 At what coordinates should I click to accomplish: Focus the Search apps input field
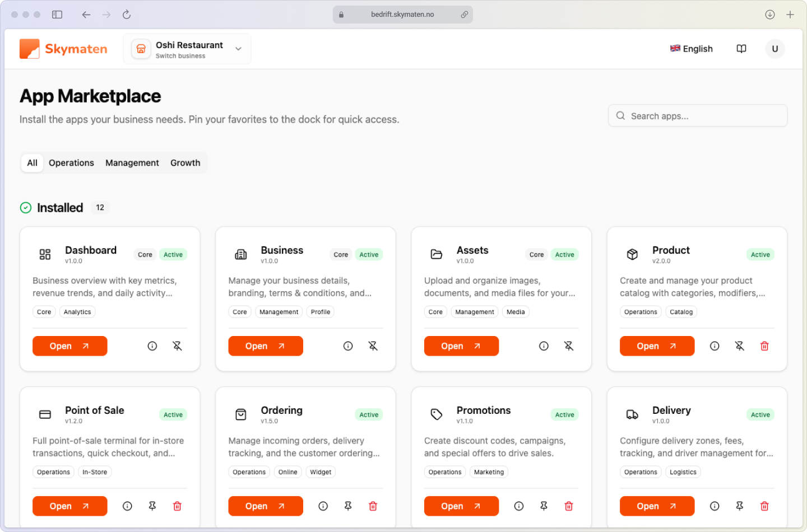click(698, 116)
